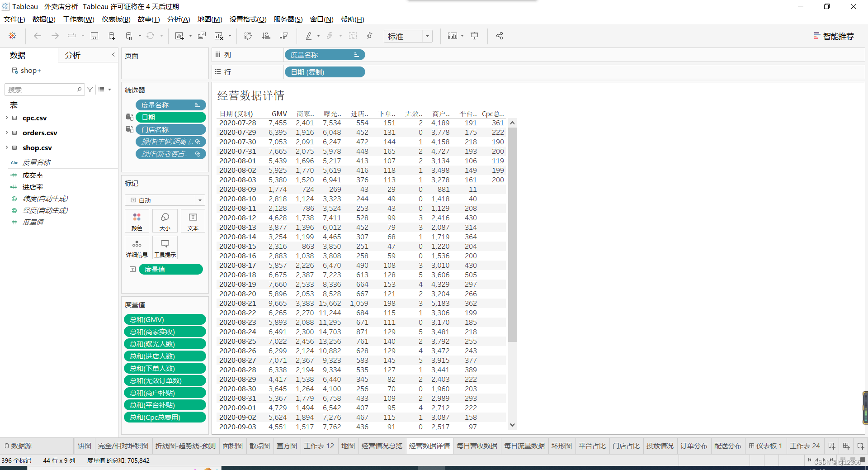The height and width of the screenshot is (470, 868).
Task: Click new worksheet icon in tab bar
Action: tap(832, 446)
